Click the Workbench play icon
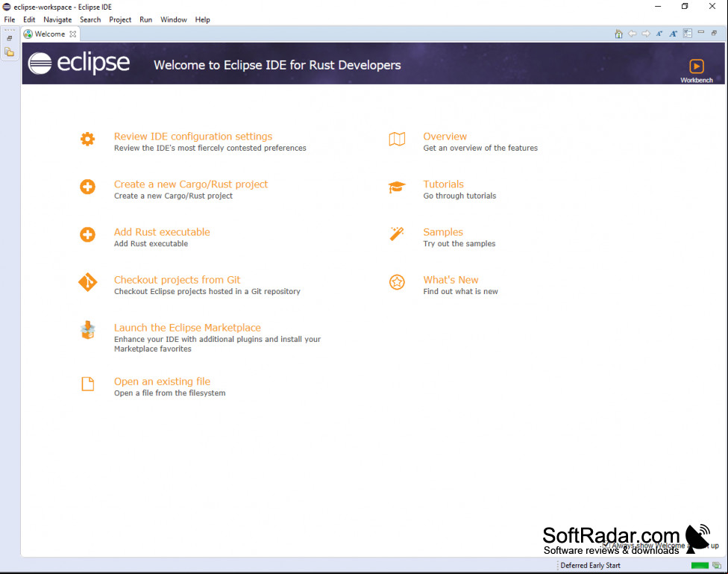 coord(696,66)
